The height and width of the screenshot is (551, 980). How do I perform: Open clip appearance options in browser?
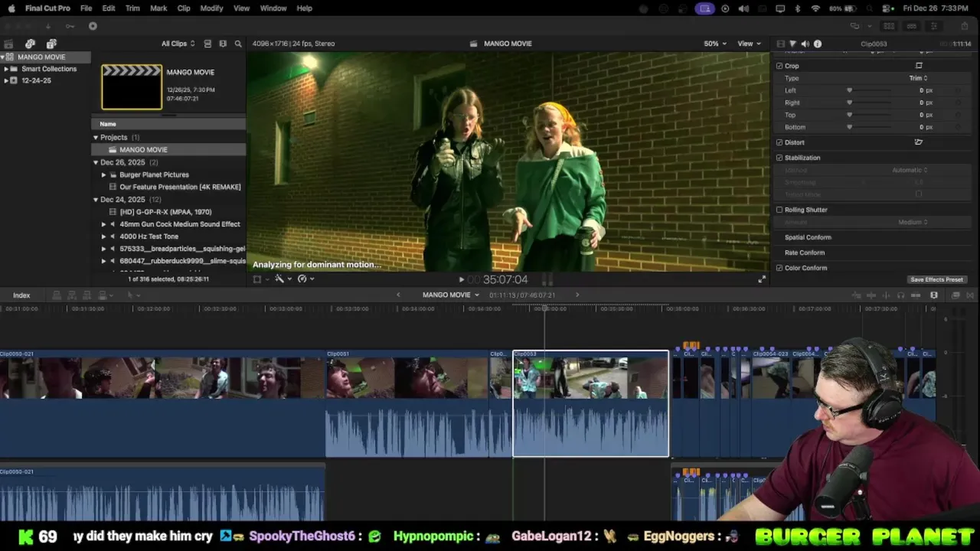(223, 44)
